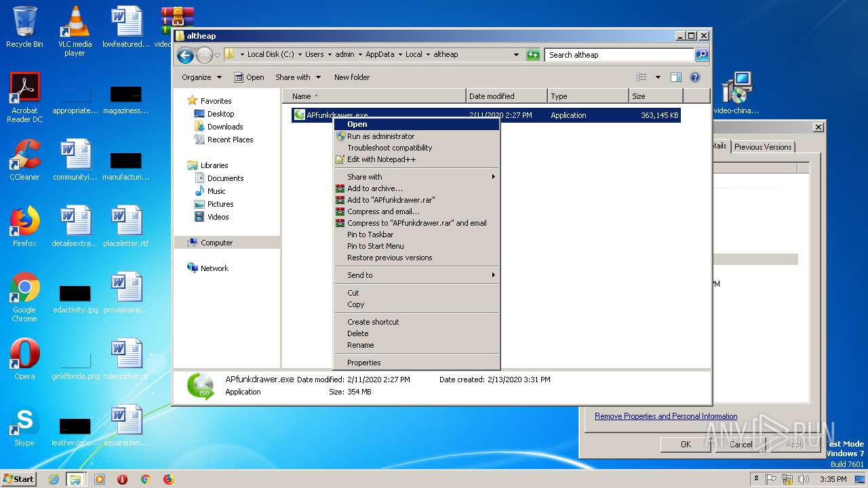Open Documents library in navigation pane
This screenshot has width=868, height=488.
[x=225, y=178]
